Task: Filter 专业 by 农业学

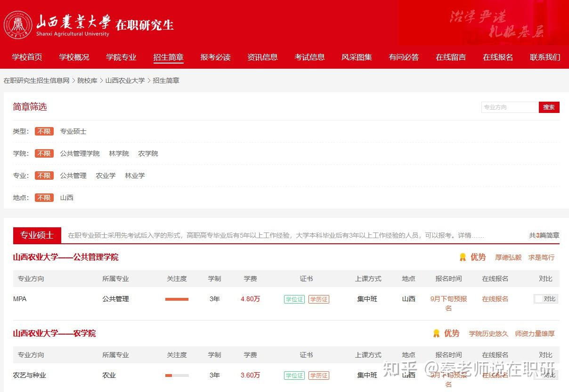Action: pos(106,176)
